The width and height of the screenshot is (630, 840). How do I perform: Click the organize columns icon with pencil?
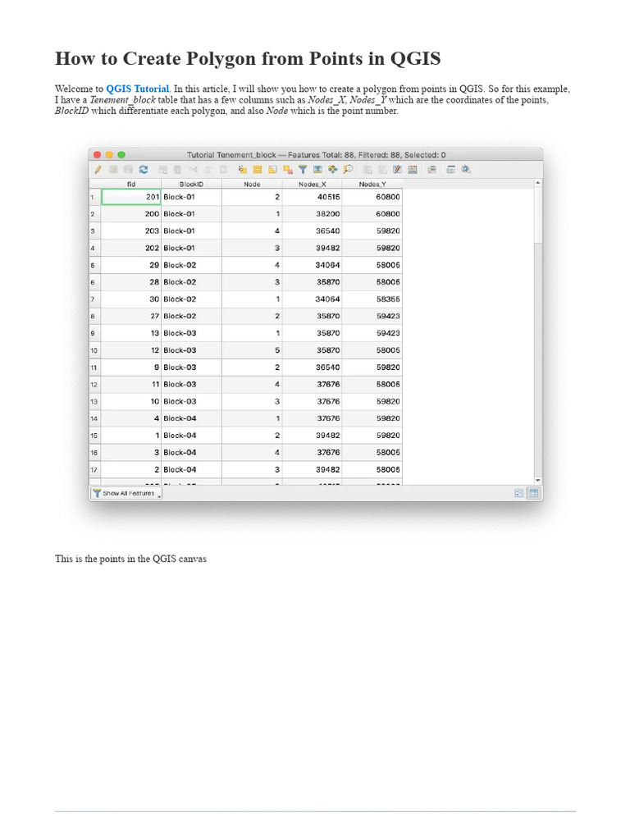[397, 169]
